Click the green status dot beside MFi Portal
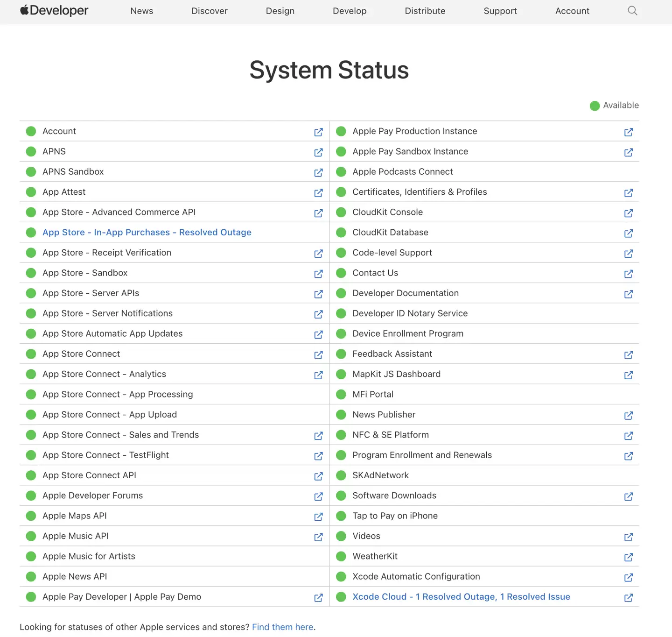 [x=341, y=394]
